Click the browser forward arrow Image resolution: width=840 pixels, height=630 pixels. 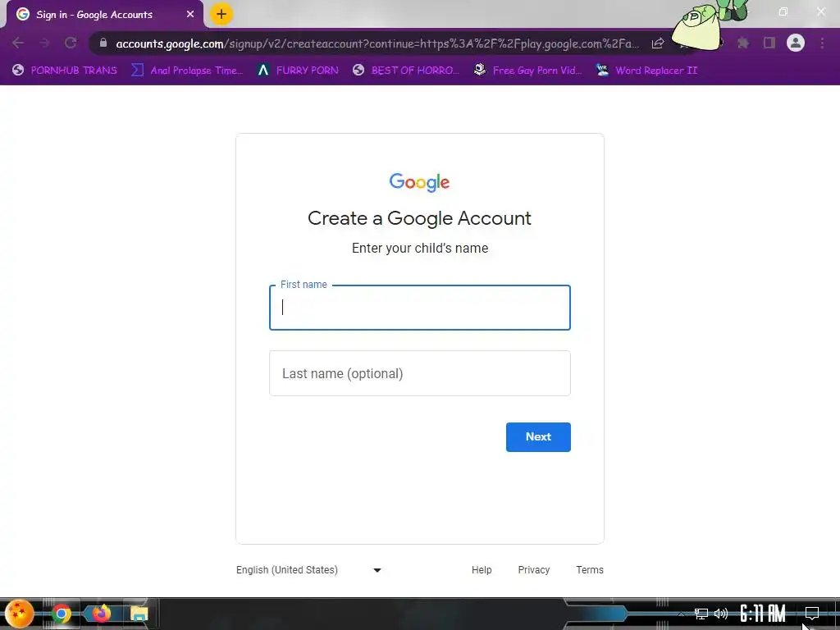[44, 43]
